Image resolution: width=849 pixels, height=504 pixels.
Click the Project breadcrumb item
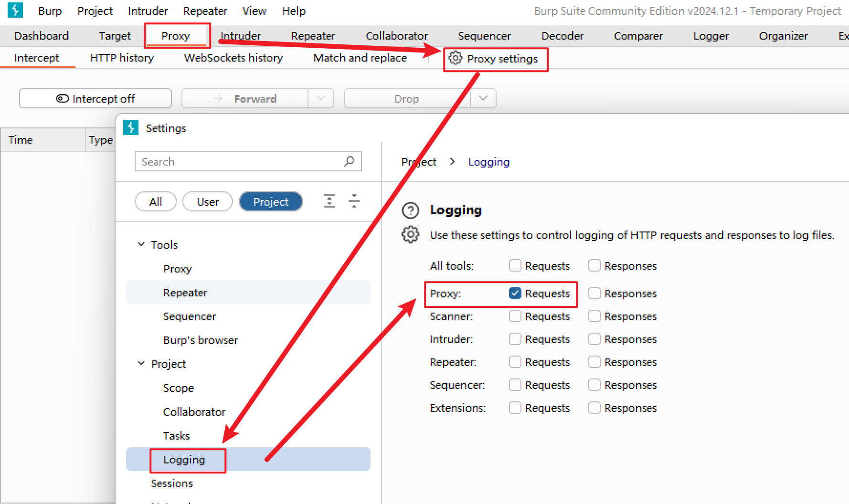[419, 162]
